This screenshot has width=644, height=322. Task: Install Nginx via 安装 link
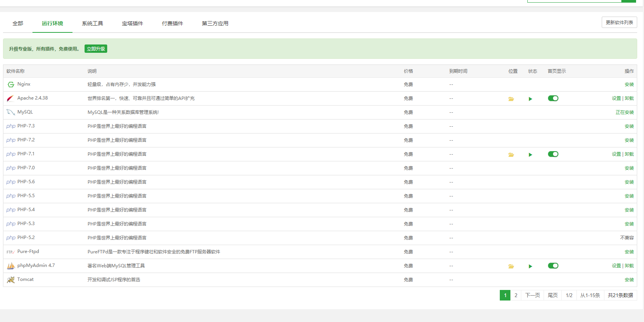click(x=629, y=84)
